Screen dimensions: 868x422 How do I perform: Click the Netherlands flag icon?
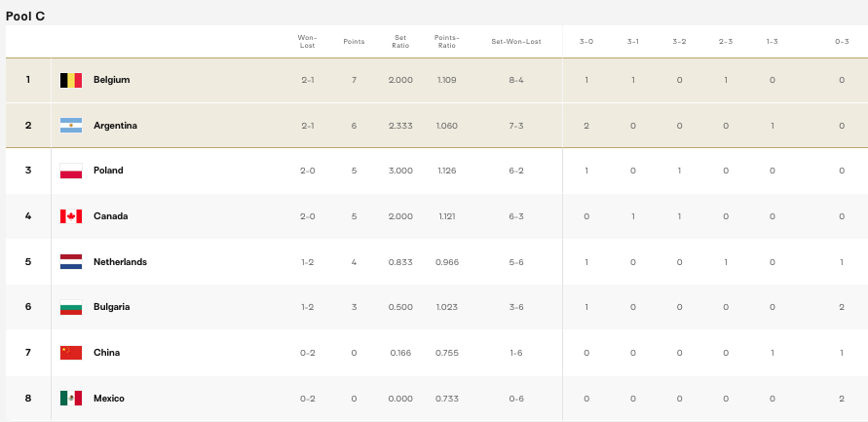point(70,262)
